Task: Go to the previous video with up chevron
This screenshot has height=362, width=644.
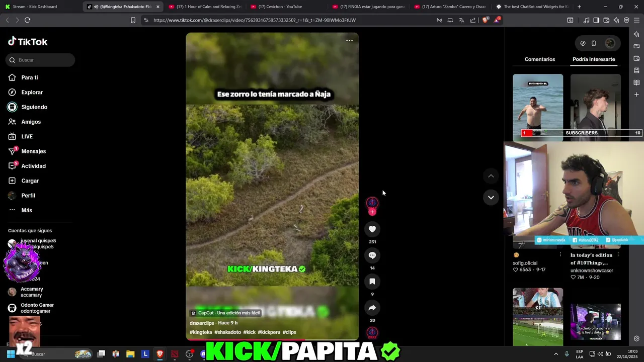Action: click(491, 176)
